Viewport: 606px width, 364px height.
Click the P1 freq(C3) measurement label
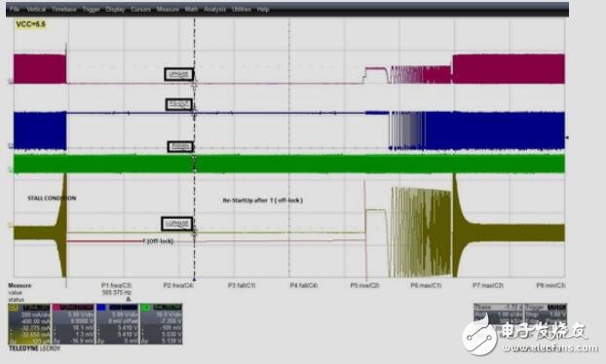point(116,285)
